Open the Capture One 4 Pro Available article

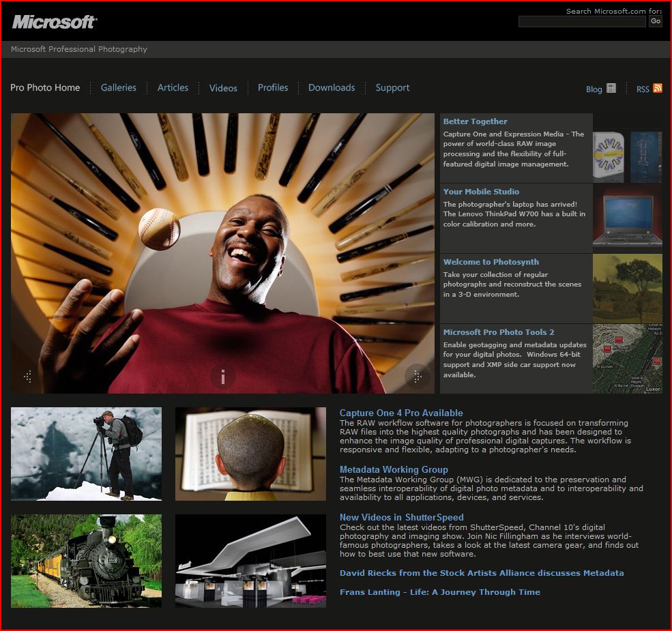(401, 413)
